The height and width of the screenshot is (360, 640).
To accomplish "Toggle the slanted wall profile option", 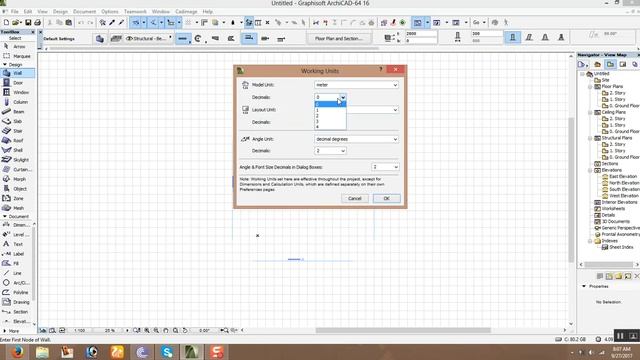I will 529,38.
